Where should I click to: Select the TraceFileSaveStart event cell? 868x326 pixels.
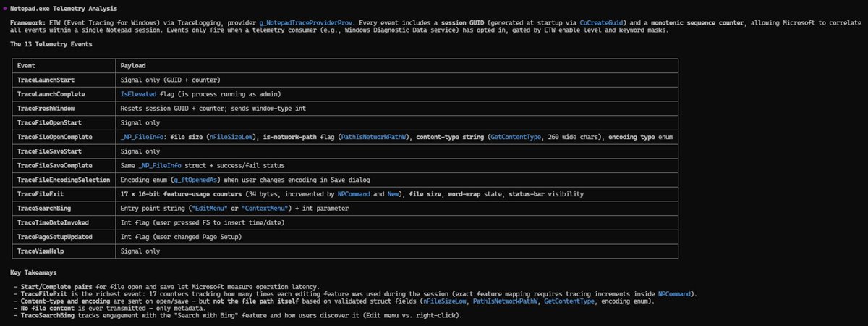(x=64, y=151)
